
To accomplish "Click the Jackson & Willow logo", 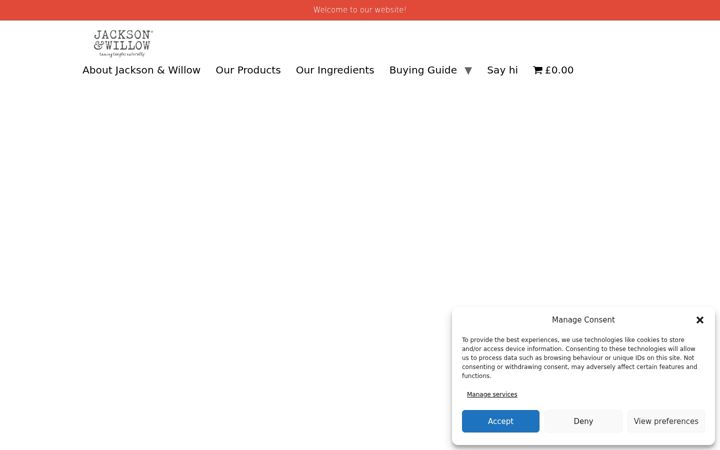I will tap(123, 43).
